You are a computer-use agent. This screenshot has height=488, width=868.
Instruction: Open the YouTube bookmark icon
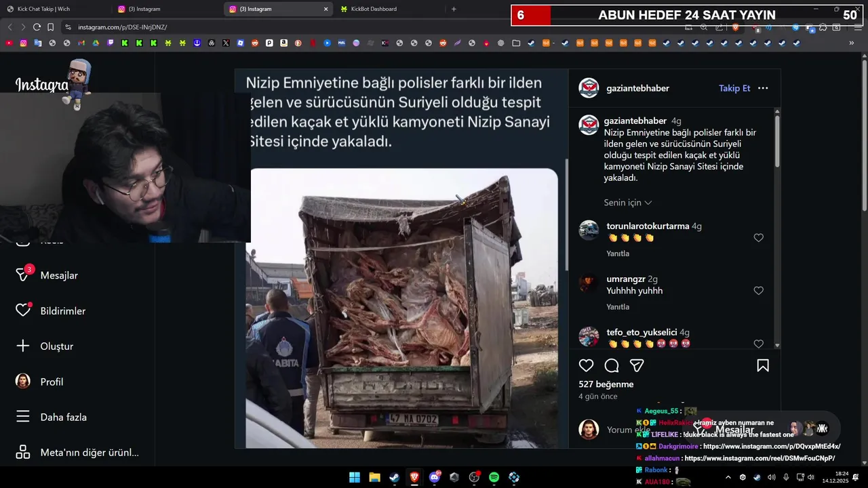pyautogui.click(x=9, y=43)
